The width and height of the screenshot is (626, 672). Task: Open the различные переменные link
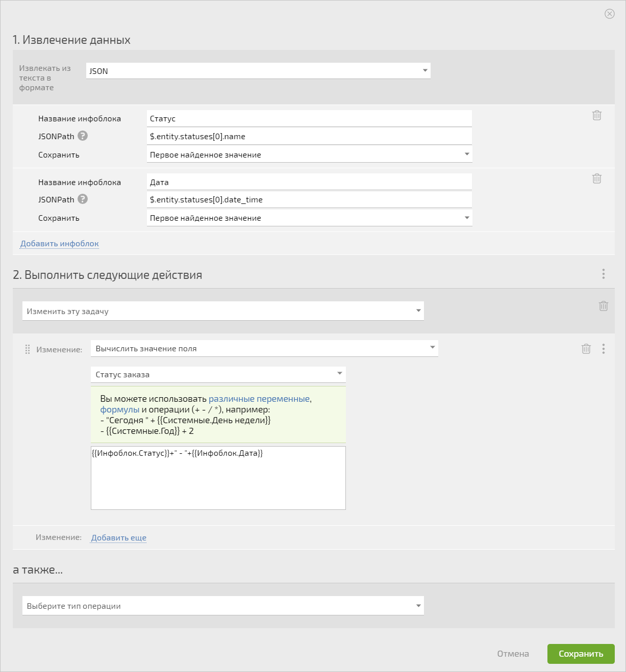coord(259,399)
